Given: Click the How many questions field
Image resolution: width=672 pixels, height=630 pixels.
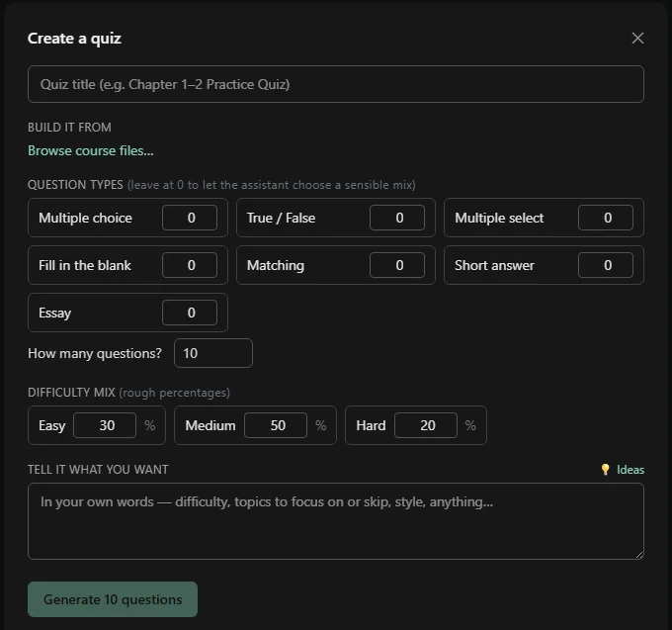Looking at the screenshot, I should pyautogui.click(x=213, y=353).
